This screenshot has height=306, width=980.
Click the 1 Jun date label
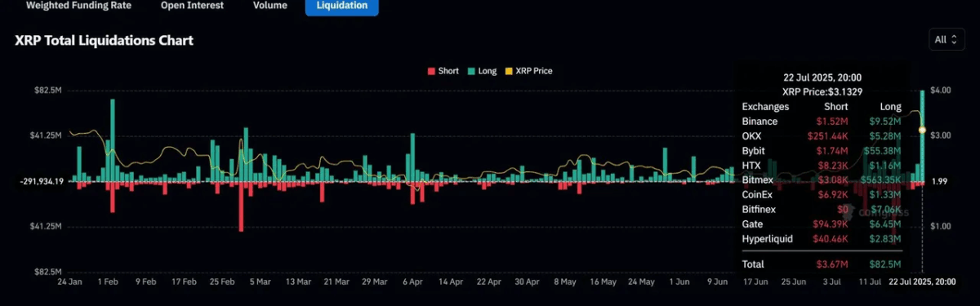pyautogui.click(x=679, y=282)
